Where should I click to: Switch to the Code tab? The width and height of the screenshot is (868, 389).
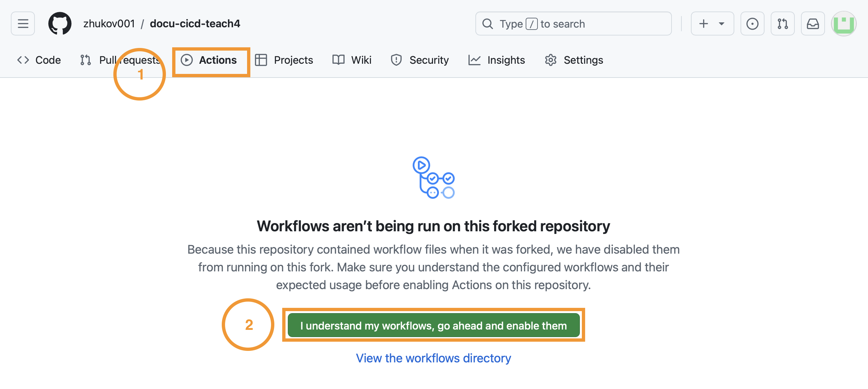click(39, 60)
